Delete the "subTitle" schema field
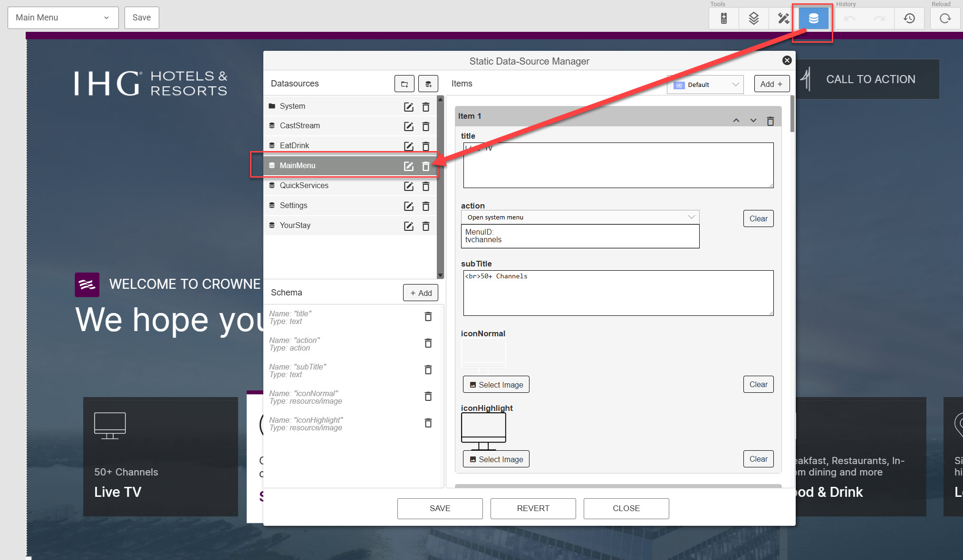Screen dimensions: 963x560 [x=428, y=370]
